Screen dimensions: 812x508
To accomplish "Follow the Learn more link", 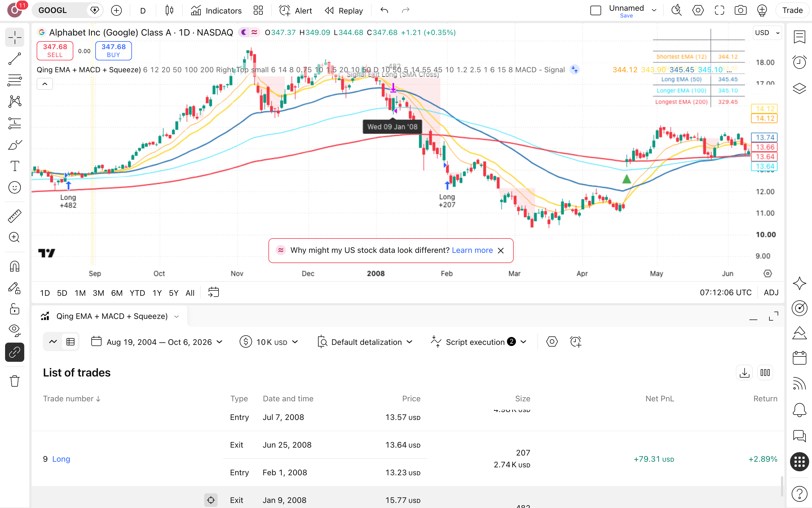I will pyautogui.click(x=472, y=250).
